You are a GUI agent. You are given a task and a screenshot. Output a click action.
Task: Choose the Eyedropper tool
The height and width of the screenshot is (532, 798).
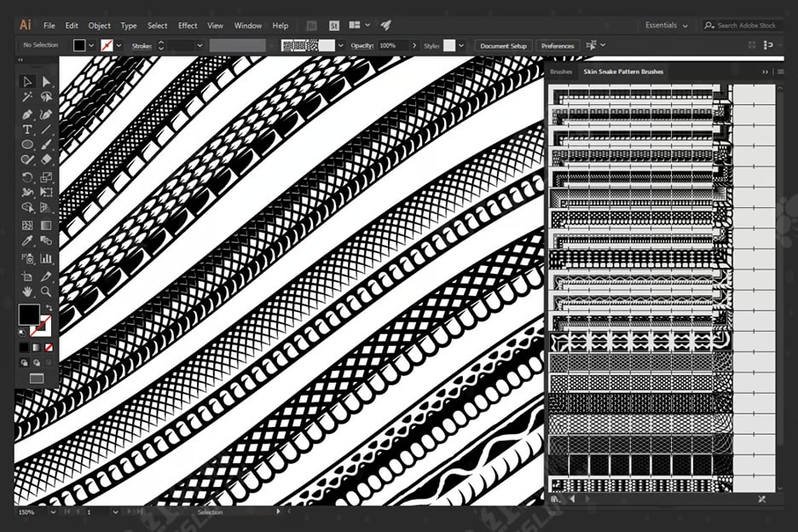(x=27, y=240)
